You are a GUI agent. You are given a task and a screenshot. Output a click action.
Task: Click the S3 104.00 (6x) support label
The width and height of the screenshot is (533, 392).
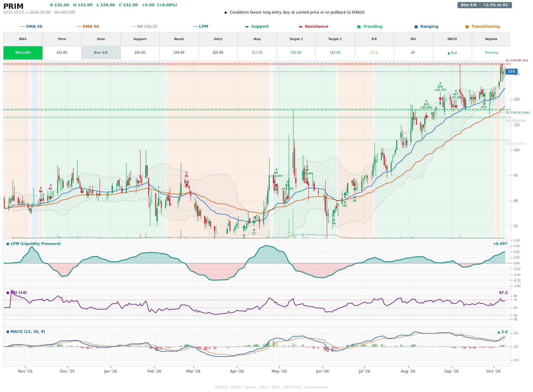point(516,144)
